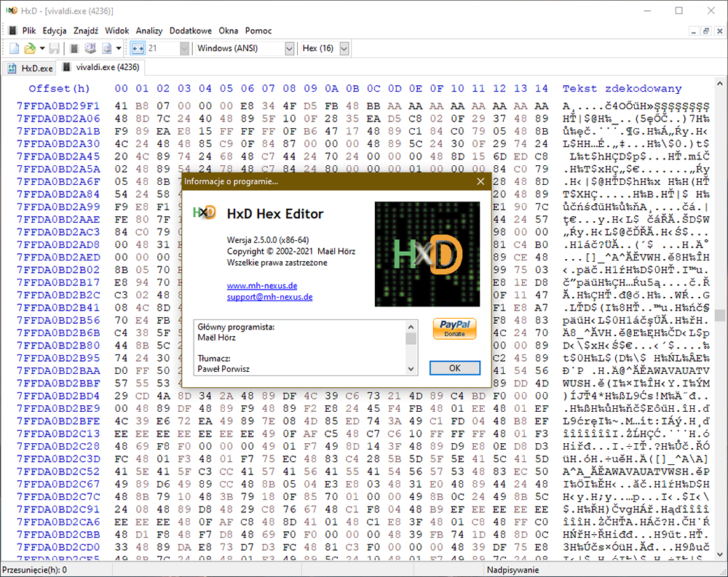Click the Save diskette toolbar icon
Viewport: 728px width, 577px height.
pyautogui.click(x=55, y=48)
